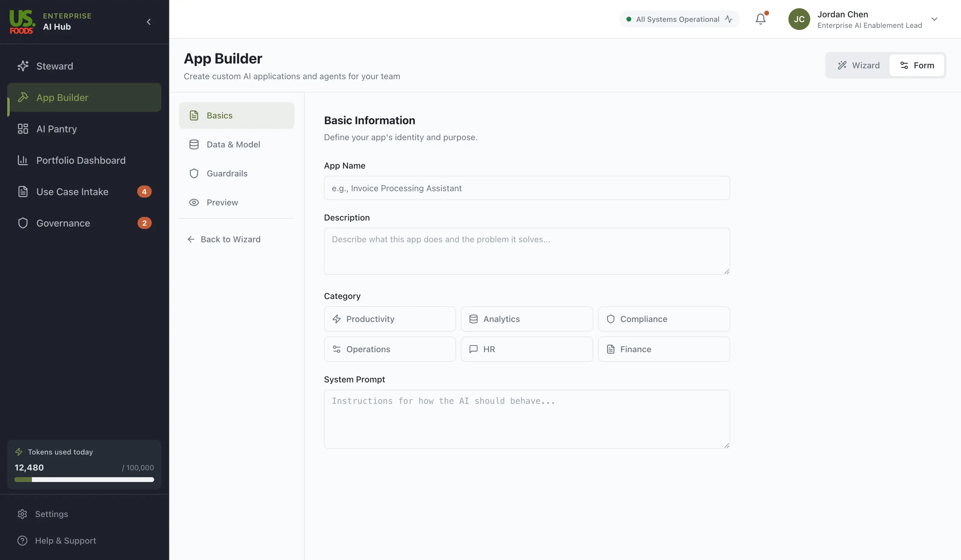Image resolution: width=961 pixels, height=560 pixels.
Task: Open the All Systems Operational status panel
Action: pyautogui.click(x=679, y=19)
